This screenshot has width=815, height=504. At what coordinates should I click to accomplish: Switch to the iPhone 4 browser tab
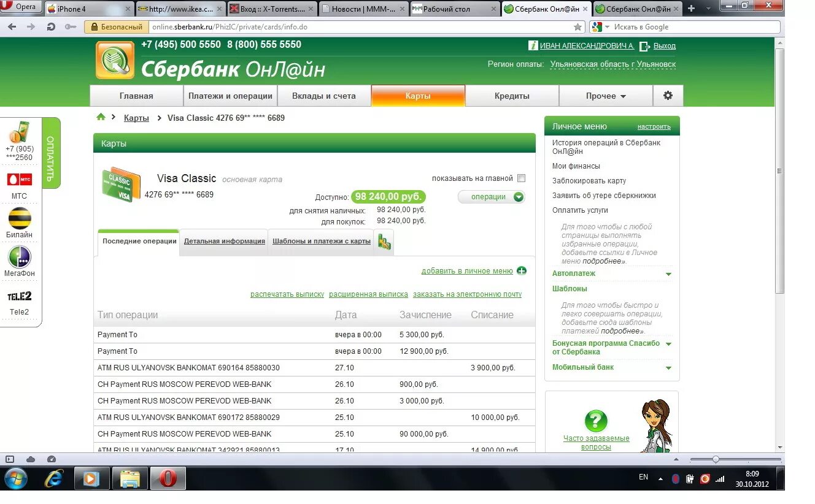pos(89,9)
